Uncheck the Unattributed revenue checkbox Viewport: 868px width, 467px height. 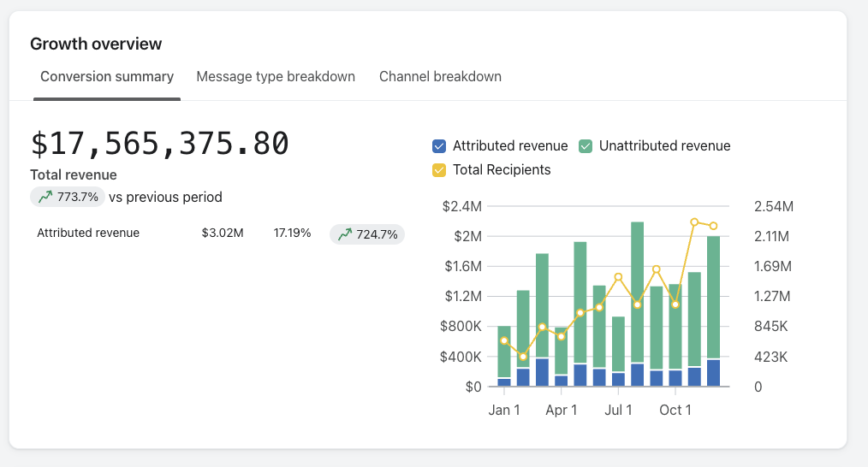point(586,146)
